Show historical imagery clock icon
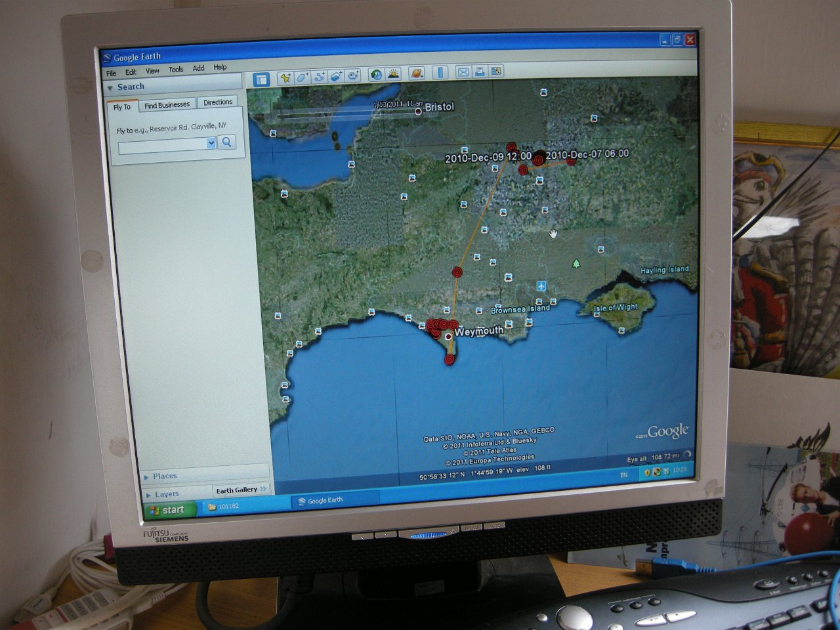The image size is (840, 630). click(x=376, y=74)
